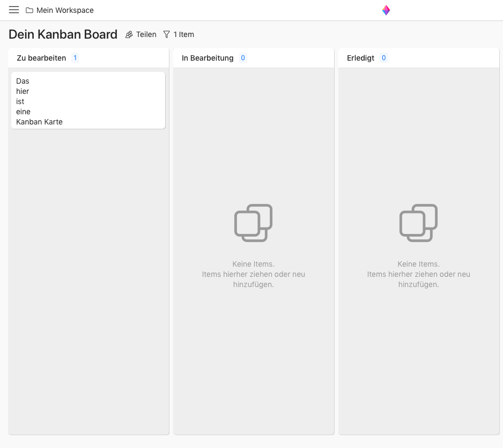Click the count badge of Erledigt
The image size is (503, 448).
383,58
